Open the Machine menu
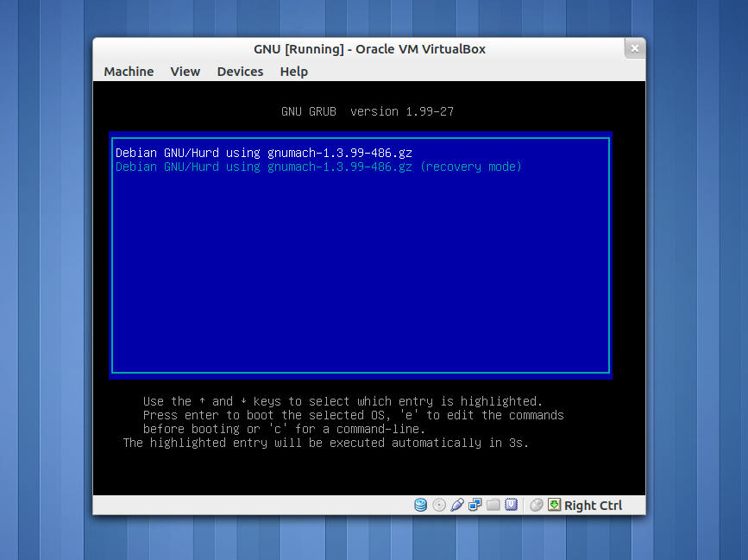 (129, 72)
